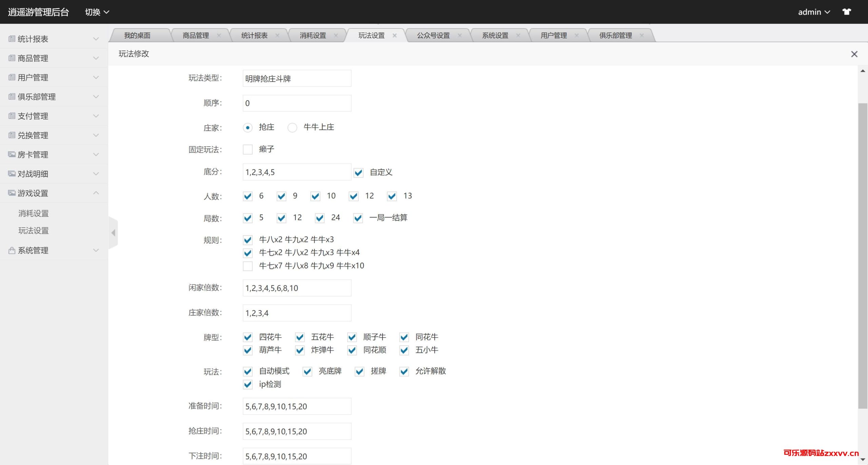
Task: Uncheck the ip检测 play option
Action: 248,384
